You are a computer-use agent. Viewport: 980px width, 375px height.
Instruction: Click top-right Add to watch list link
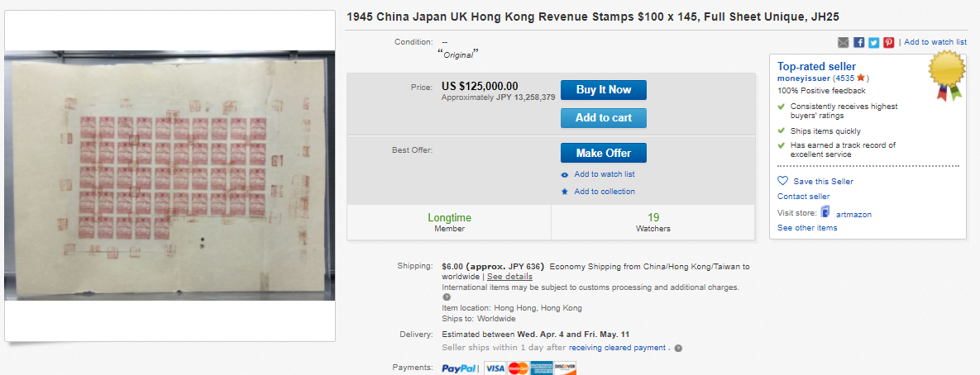click(x=935, y=42)
